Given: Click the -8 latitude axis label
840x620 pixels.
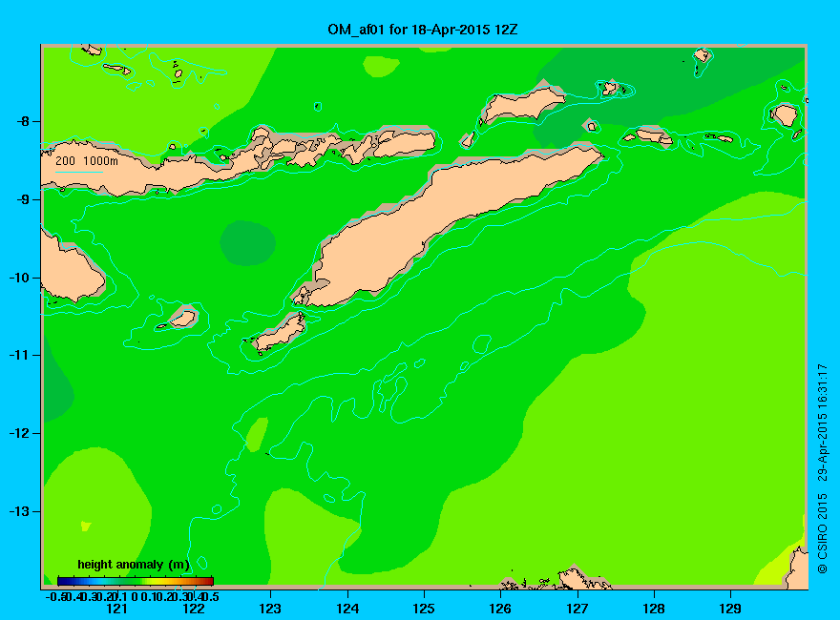Looking at the screenshot, I should [23, 121].
